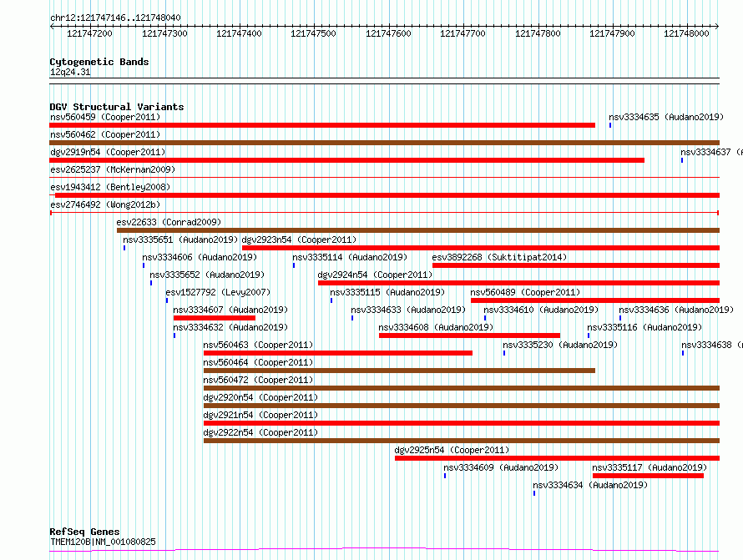Select nsv3335230 (Audano2019) label
Viewport: 743px width, 560px height.
pos(560,345)
